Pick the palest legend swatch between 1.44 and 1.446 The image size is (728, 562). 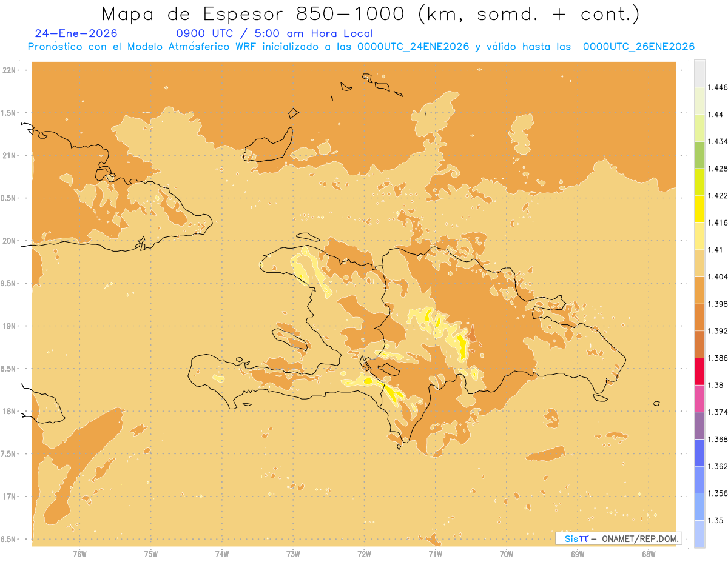click(699, 101)
